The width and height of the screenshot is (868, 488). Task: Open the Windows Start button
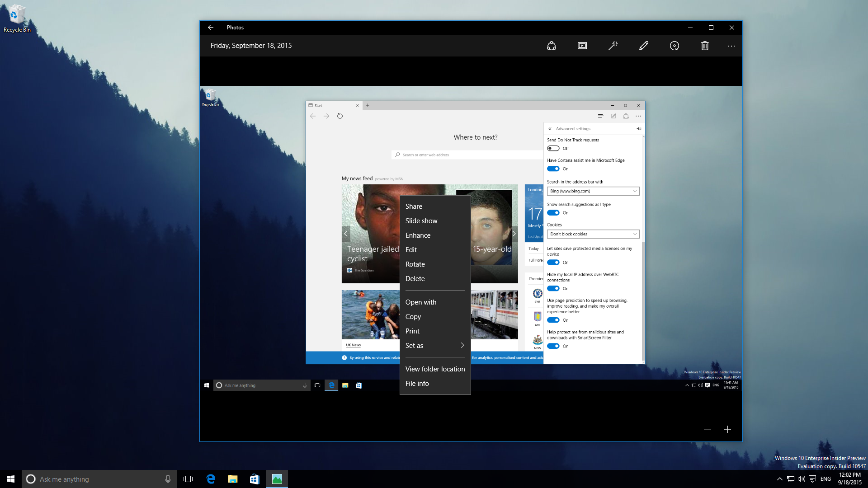(11, 479)
